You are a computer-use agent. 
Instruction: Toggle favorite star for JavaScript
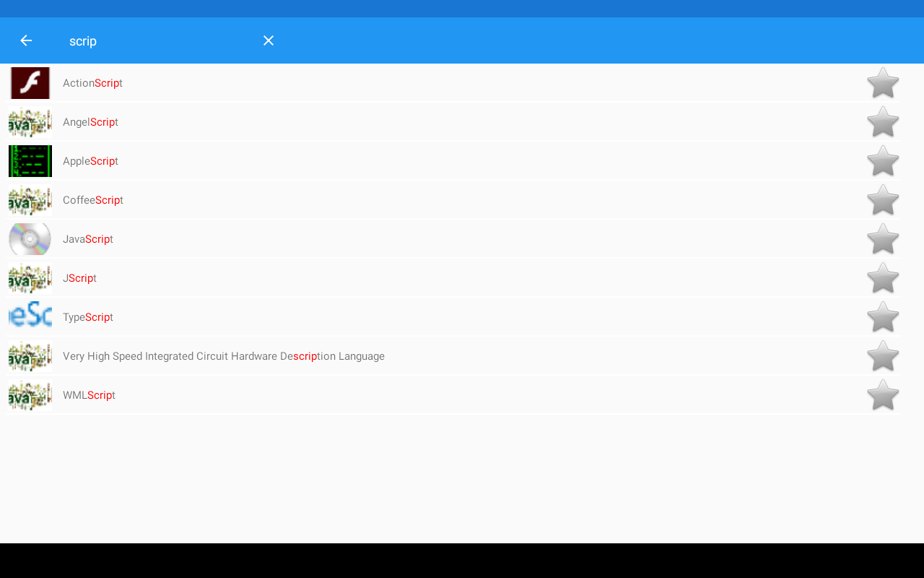pos(883,239)
